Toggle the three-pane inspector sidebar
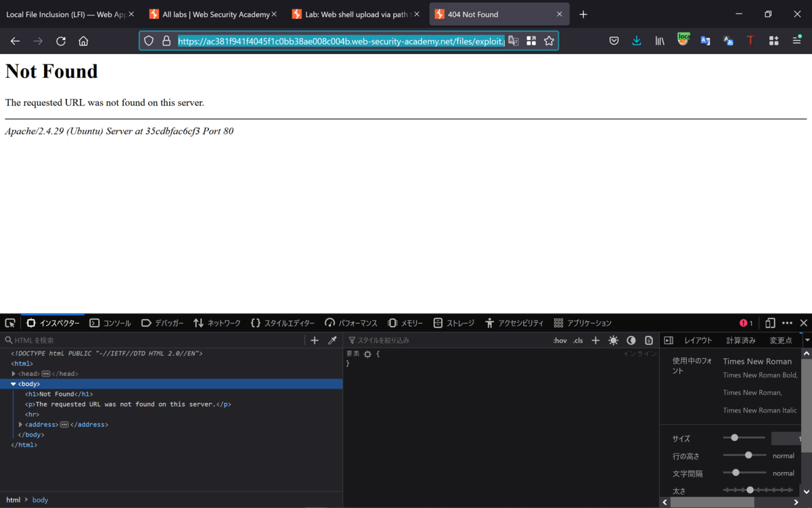The image size is (812, 508). (669, 340)
